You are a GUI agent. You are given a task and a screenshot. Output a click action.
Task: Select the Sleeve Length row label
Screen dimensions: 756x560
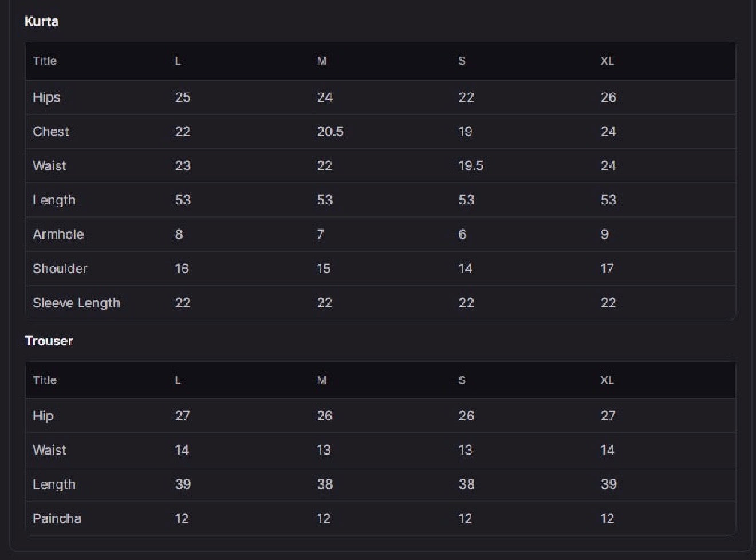[77, 303]
